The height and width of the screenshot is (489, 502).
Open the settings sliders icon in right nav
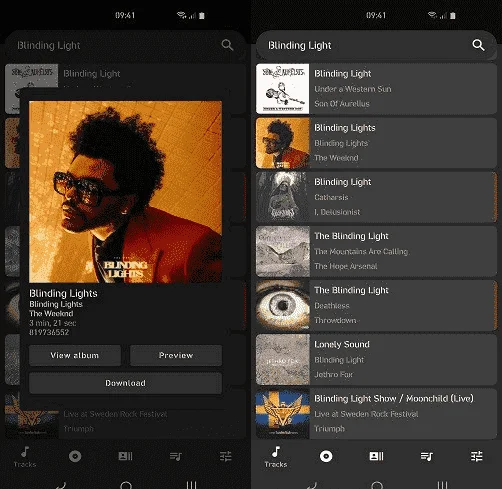pos(477,456)
